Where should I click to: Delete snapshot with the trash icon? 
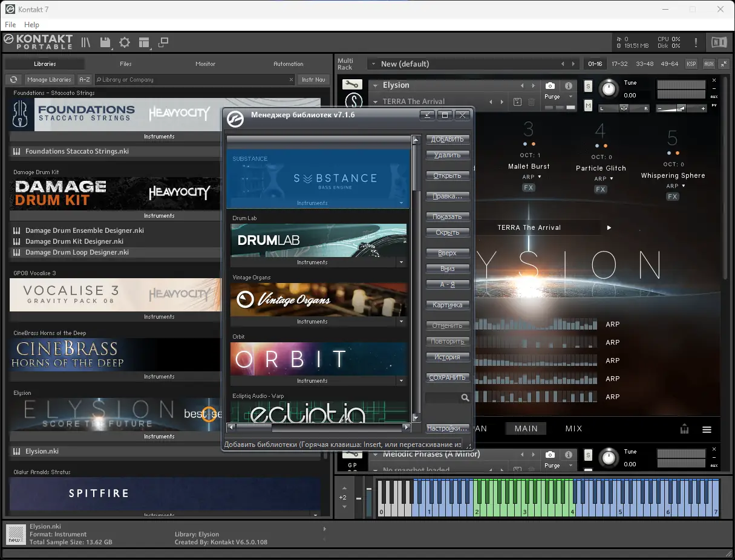pyautogui.click(x=531, y=102)
